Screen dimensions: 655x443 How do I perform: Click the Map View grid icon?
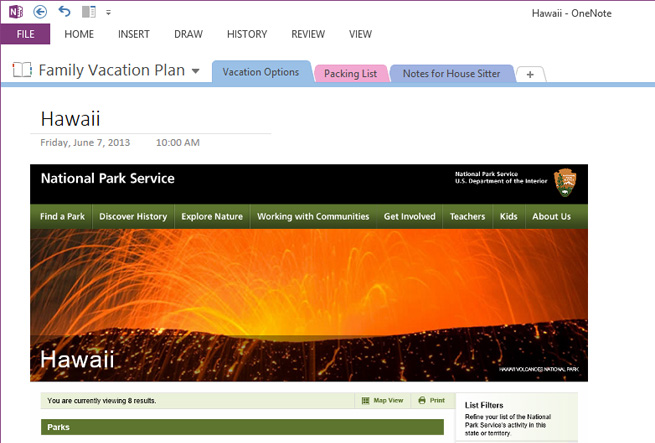pos(366,400)
